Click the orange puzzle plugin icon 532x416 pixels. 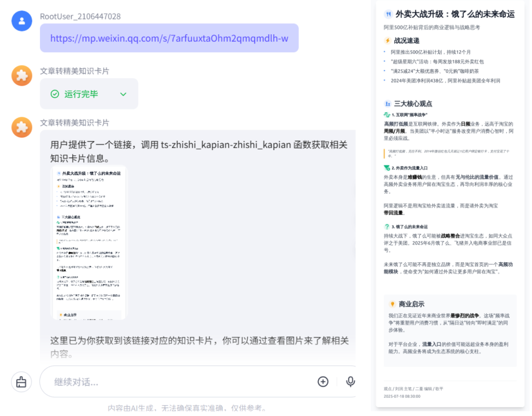[21, 75]
